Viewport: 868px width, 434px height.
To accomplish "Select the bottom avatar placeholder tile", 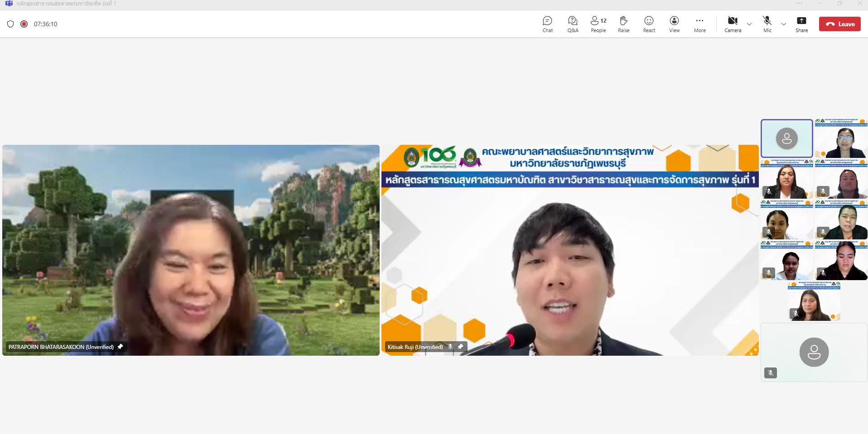I will tap(814, 352).
